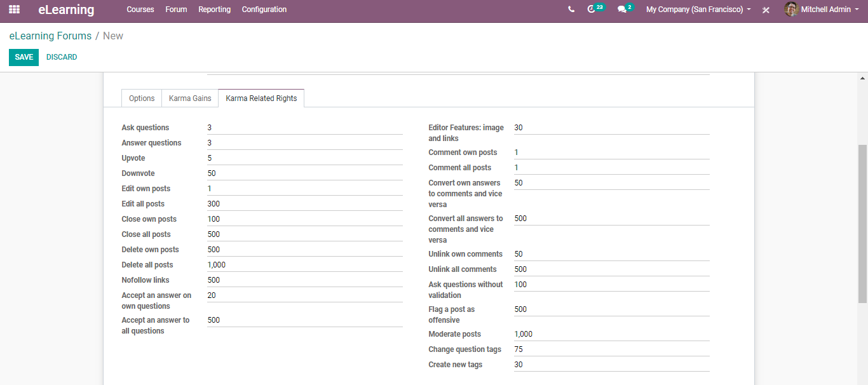Click the Downvote karma input field

[304, 173]
